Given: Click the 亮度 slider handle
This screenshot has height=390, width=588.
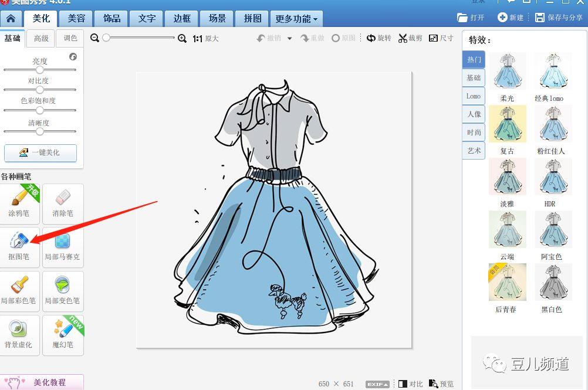Looking at the screenshot, I should click(x=40, y=70).
